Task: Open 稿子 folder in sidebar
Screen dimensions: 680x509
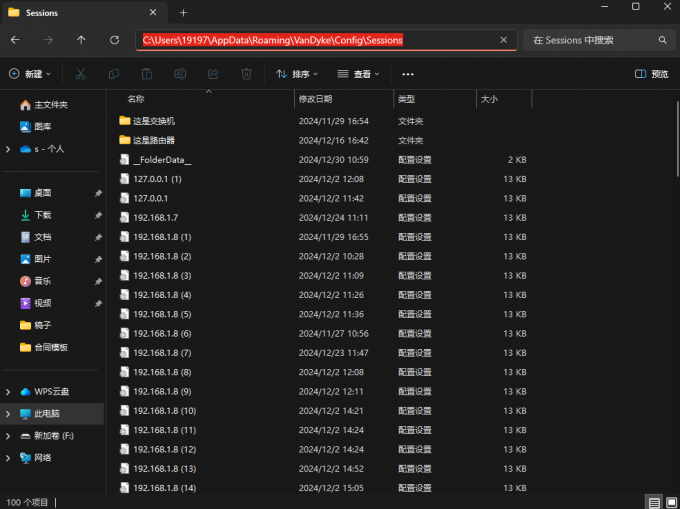Action: (x=36, y=325)
